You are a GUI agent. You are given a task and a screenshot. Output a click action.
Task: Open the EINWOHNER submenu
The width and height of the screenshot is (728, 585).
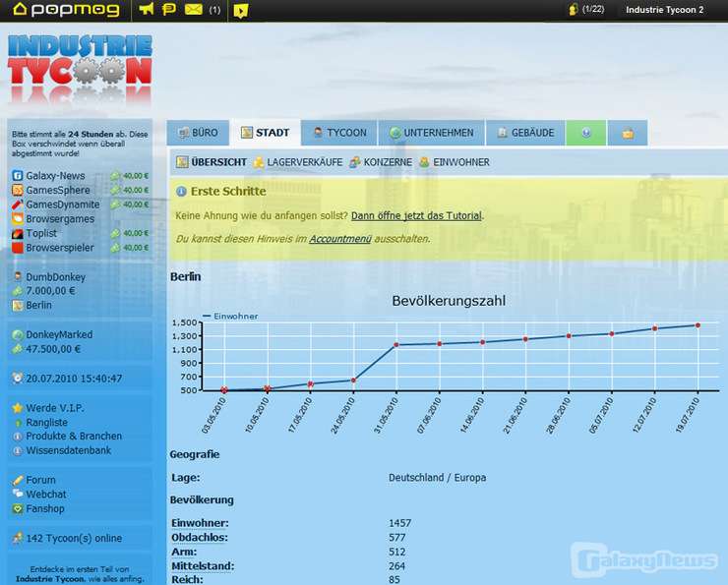tap(455, 162)
